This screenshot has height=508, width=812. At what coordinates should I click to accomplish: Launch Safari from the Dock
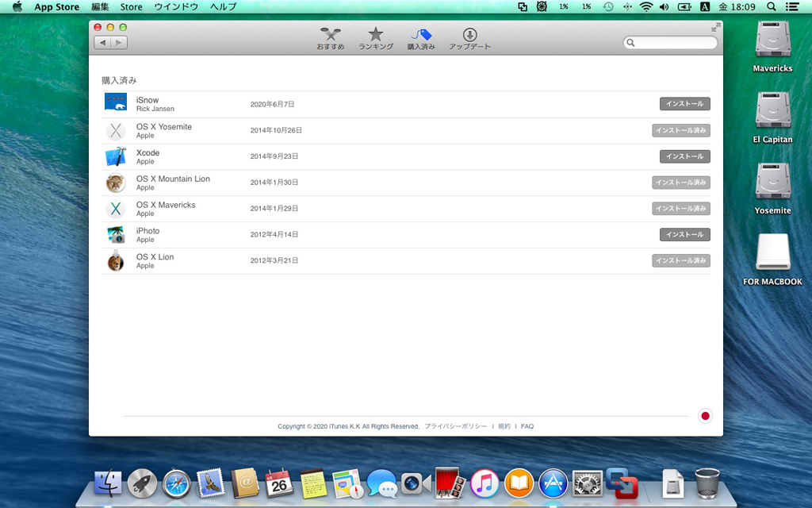coord(177,483)
